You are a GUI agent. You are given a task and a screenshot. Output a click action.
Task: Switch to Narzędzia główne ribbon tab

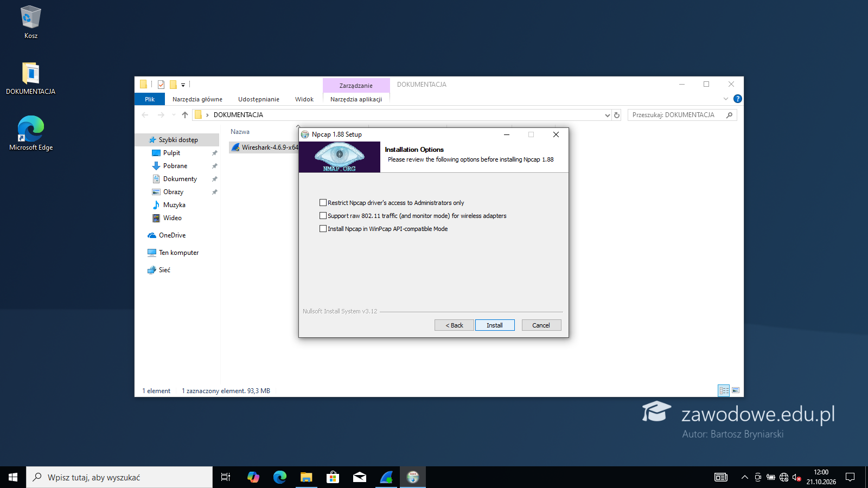click(197, 99)
